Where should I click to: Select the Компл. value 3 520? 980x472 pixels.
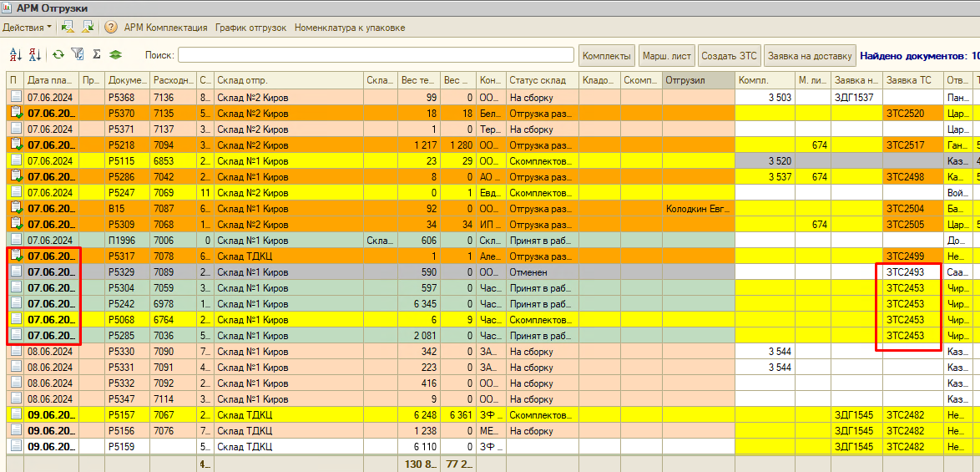765,160
